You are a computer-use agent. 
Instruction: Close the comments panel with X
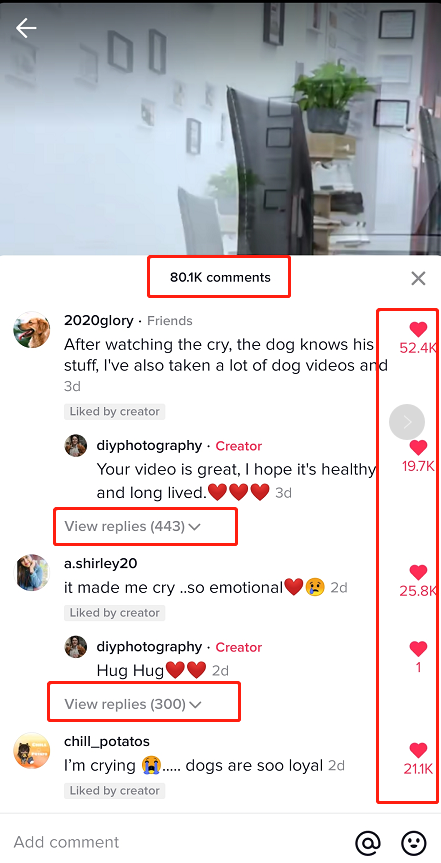(418, 278)
